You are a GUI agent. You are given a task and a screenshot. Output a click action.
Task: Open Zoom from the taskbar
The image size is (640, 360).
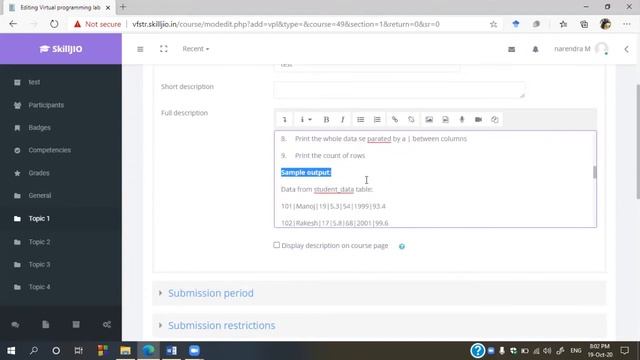coord(194,351)
